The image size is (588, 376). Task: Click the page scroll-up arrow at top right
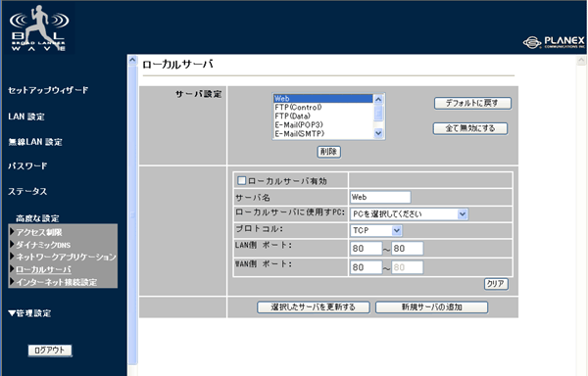pyautogui.click(x=581, y=61)
